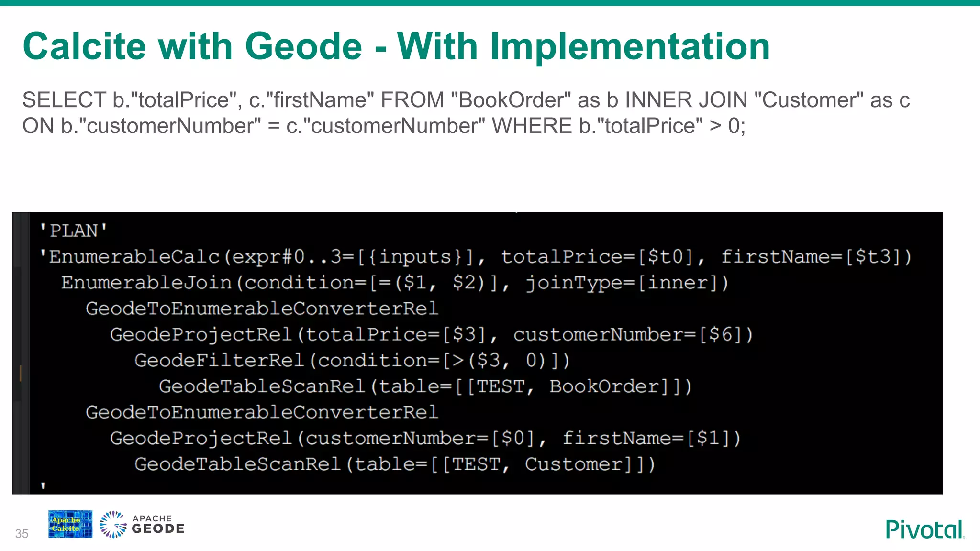
Task: Click the Apache Calcite logo icon
Action: click(x=70, y=524)
